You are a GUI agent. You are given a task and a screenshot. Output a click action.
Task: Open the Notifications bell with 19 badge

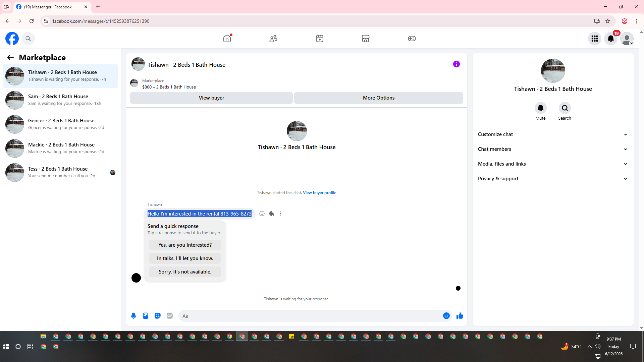point(611,39)
